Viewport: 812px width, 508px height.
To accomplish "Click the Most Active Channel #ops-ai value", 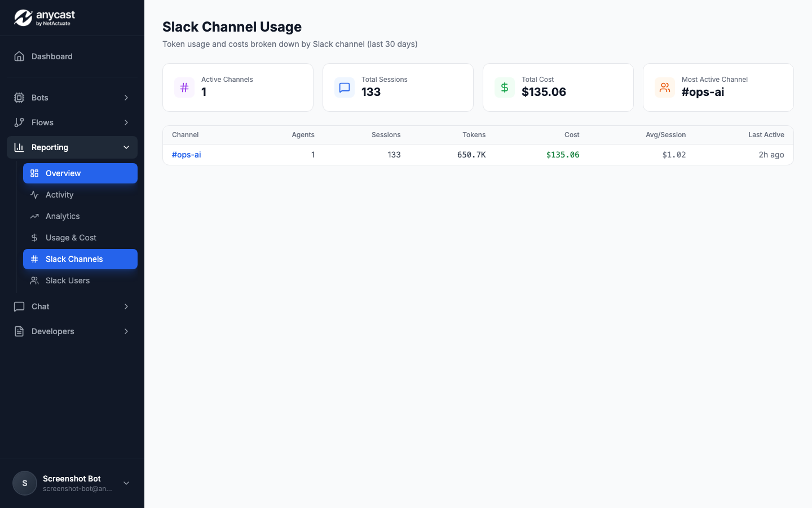I will (x=703, y=92).
